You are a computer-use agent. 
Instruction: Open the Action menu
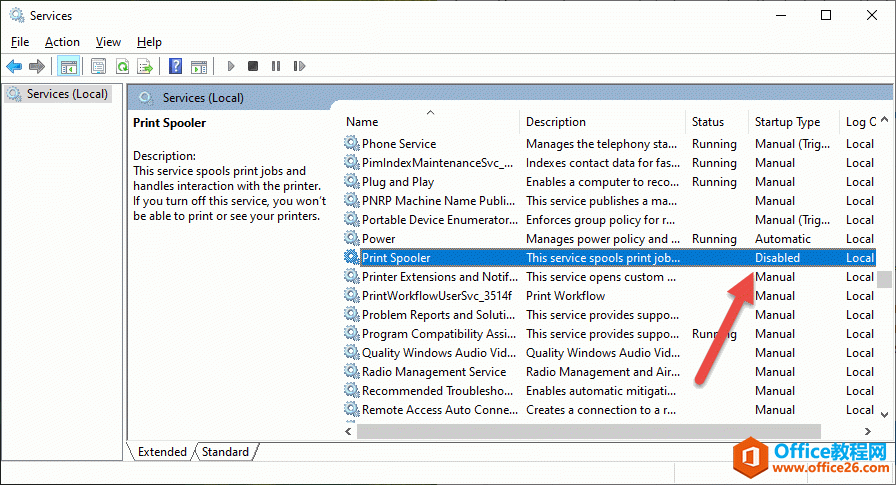[62, 42]
